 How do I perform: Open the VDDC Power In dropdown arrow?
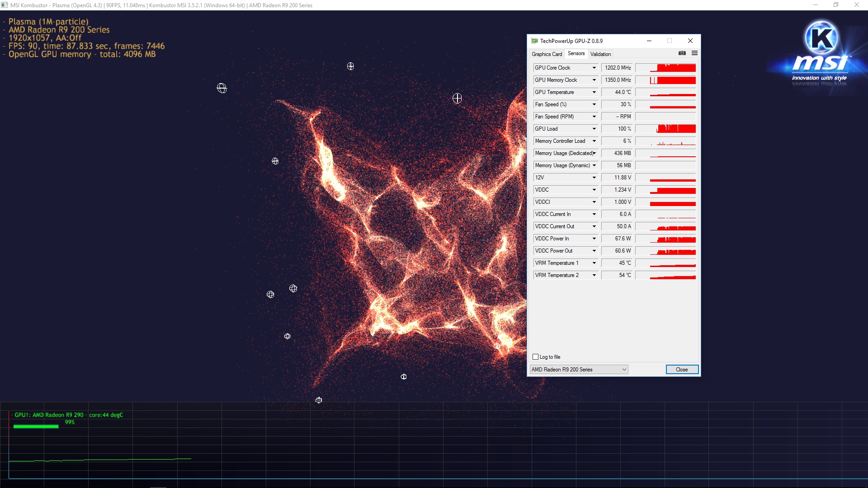click(594, 239)
